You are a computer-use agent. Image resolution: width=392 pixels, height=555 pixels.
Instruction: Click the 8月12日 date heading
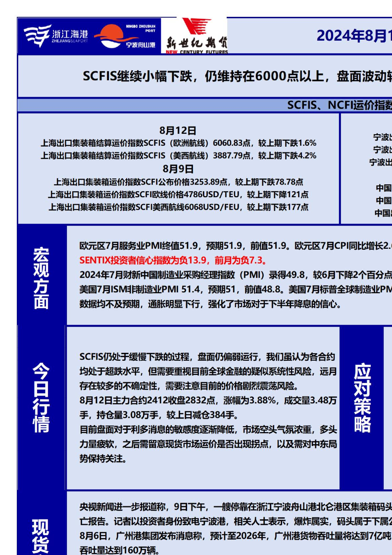pyautogui.click(x=178, y=130)
